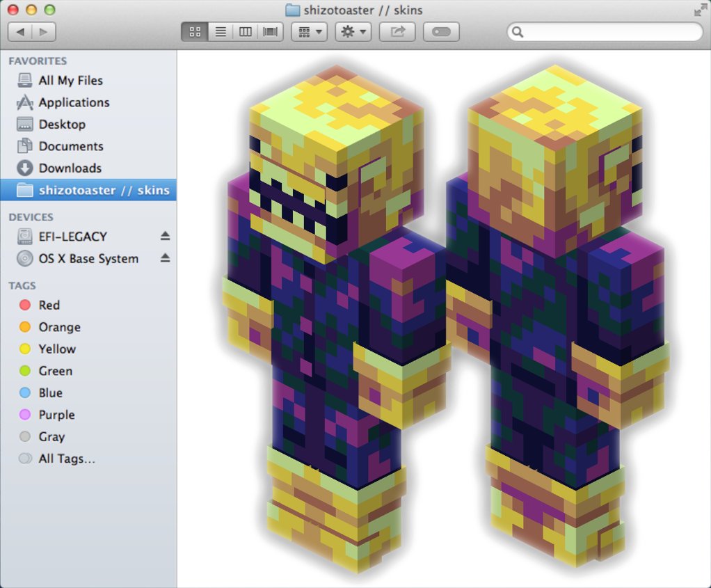Open All My Files in sidebar

[88, 80]
